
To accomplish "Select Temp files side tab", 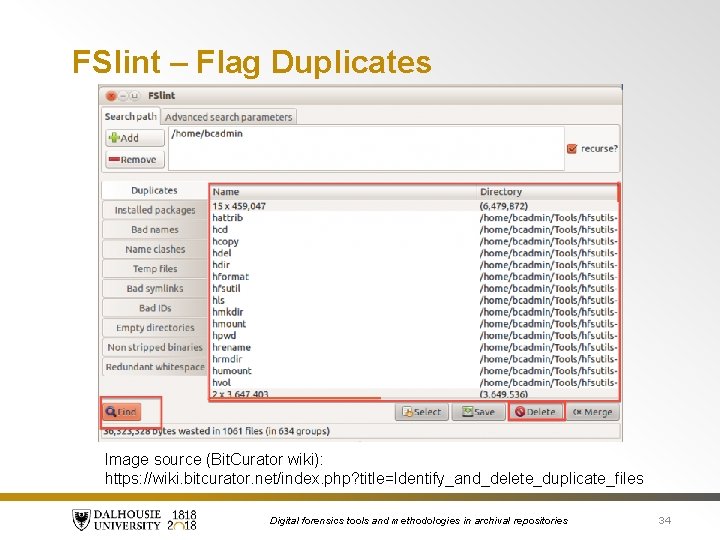I will (155, 269).
